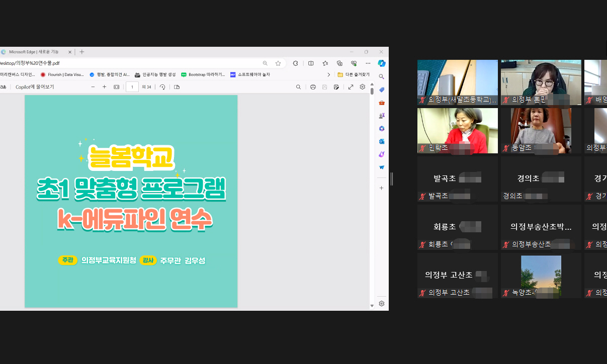
Task: Select the 의정부 훈민 participant video
Action: [541, 82]
